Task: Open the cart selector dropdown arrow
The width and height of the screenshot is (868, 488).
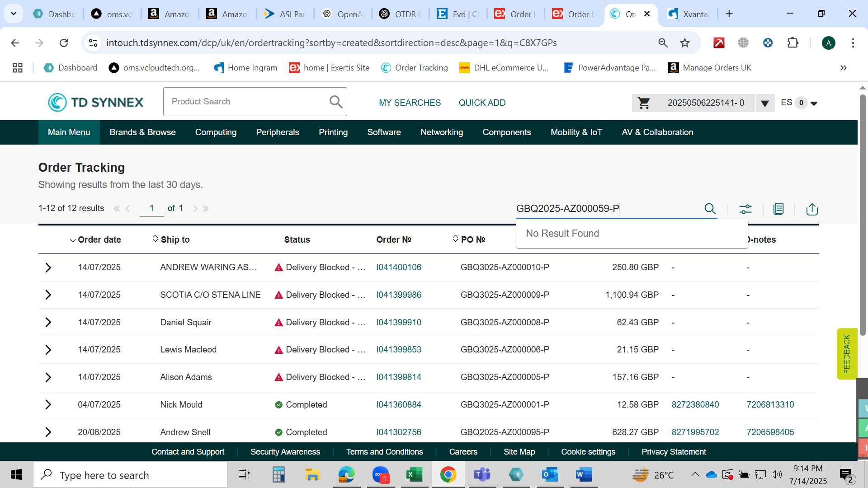Action: pyautogui.click(x=765, y=103)
